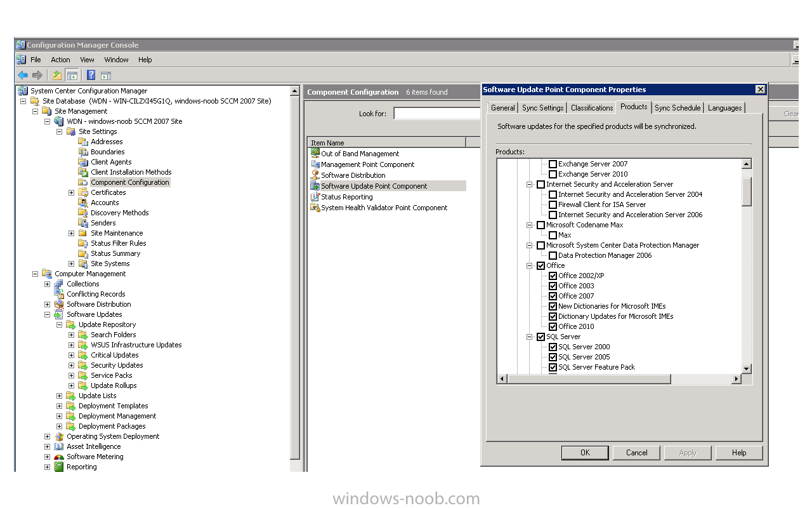Check the Firewall Client for ISA Server checkbox
Viewport: 812px width, 508px height.
point(553,204)
